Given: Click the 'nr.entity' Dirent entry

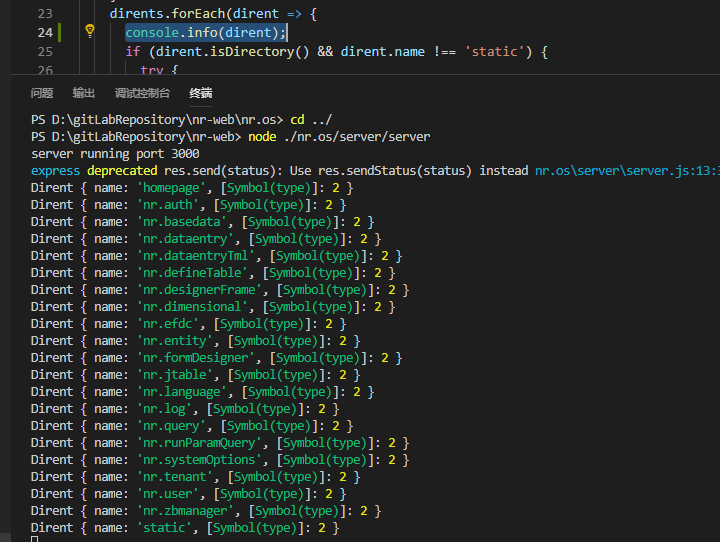Looking at the screenshot, I should (x=196, y=341).
